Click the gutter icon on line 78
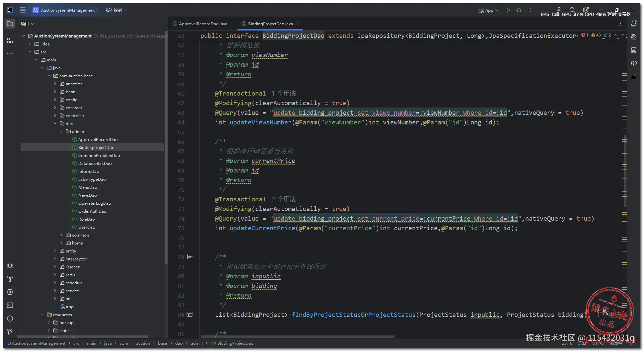The height and width of the screenshot is (352, 644). (190, 257)
